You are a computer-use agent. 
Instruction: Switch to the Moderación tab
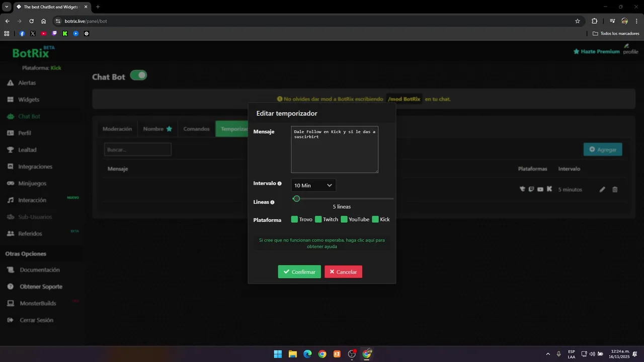coord(117,129)
